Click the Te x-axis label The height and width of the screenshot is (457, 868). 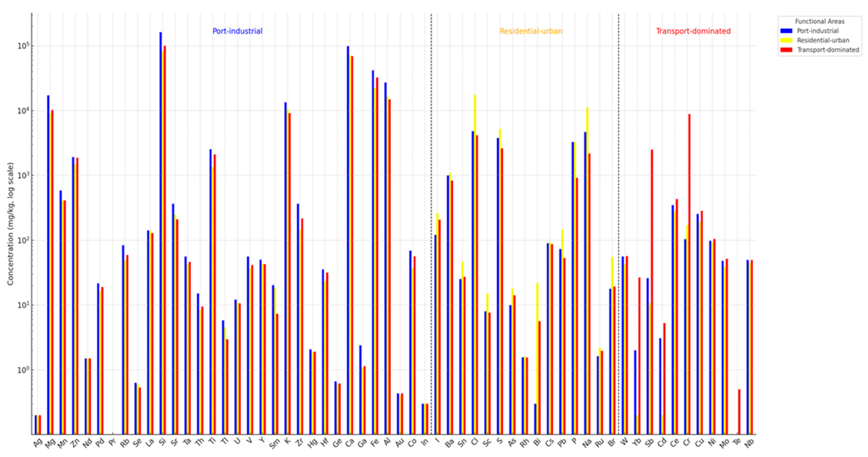tap(737, 442)
